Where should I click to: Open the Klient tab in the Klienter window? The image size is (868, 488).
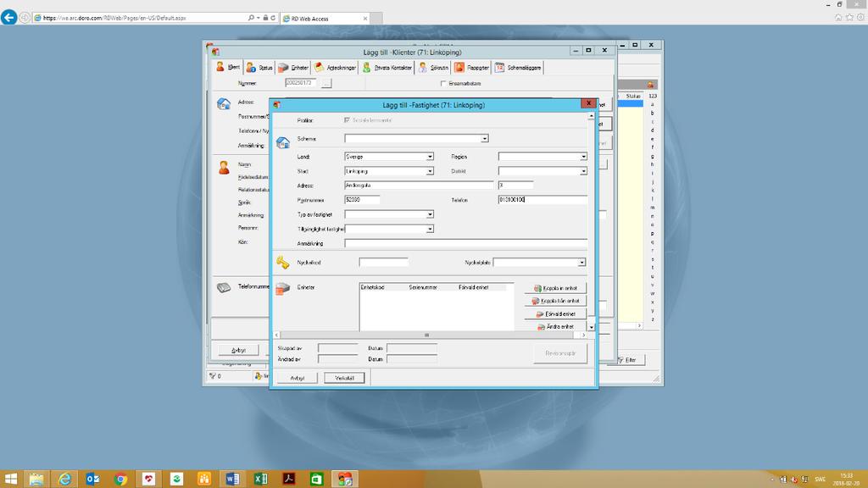(228, 67)
